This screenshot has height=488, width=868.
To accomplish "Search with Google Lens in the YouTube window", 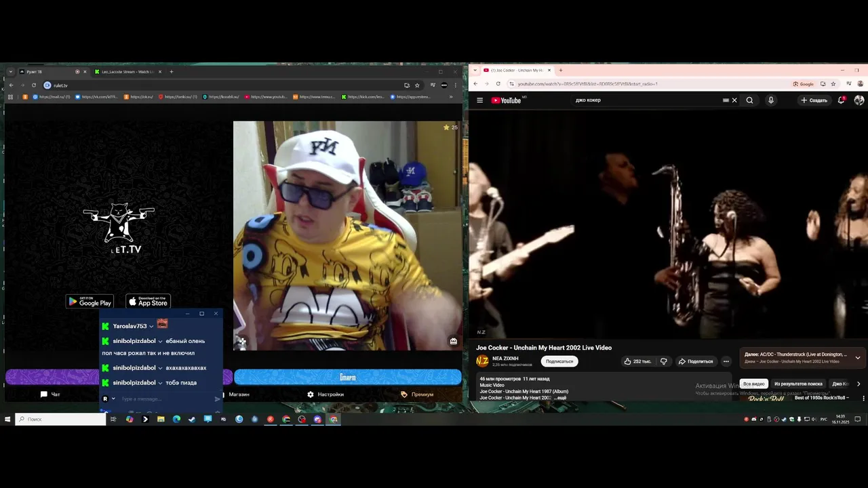I will 804,84.
